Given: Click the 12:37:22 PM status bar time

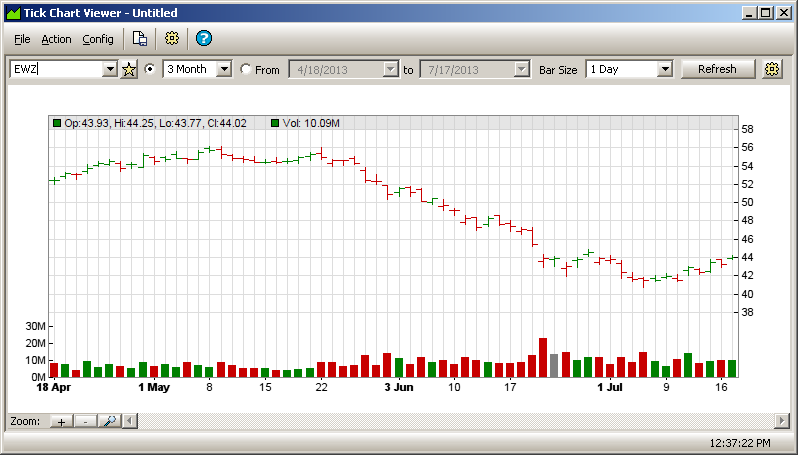Looking at the screenshot, I should point(740,443).
